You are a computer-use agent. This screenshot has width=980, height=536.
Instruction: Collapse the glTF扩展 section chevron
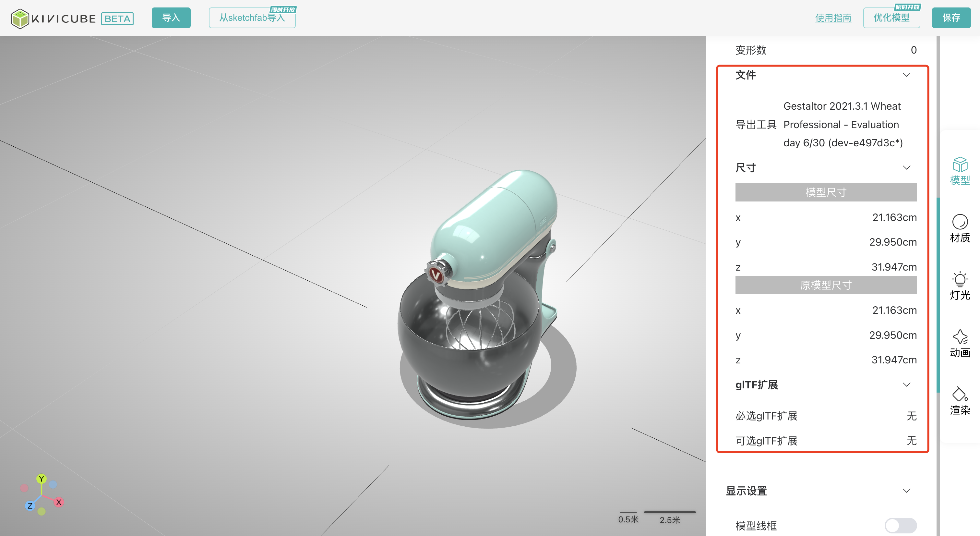pos(907,385)
